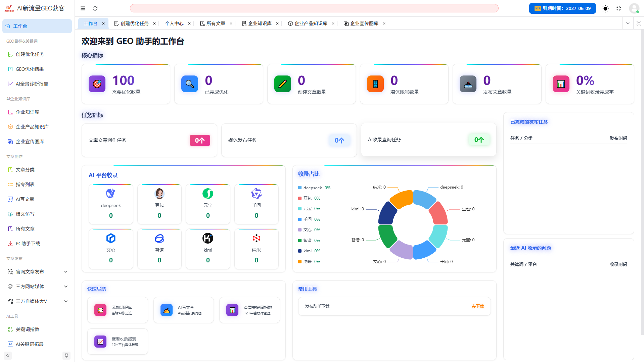
Task: Click the 媒体发布任务 0个 badge
Action: point(339,141)
